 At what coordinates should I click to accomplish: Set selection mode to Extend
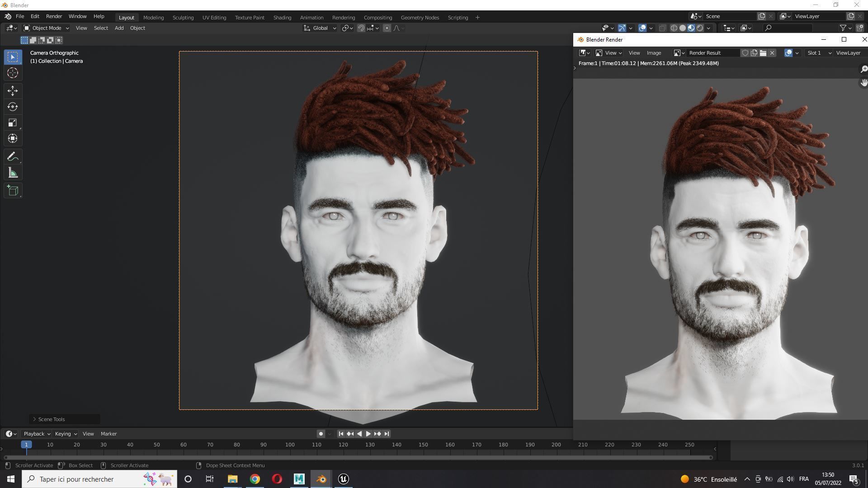click(x=33, y=40)
